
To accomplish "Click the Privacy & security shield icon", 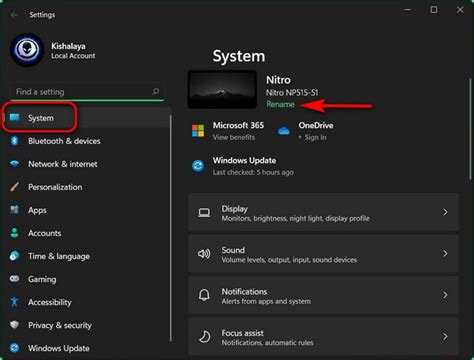I will coord(14,325).
